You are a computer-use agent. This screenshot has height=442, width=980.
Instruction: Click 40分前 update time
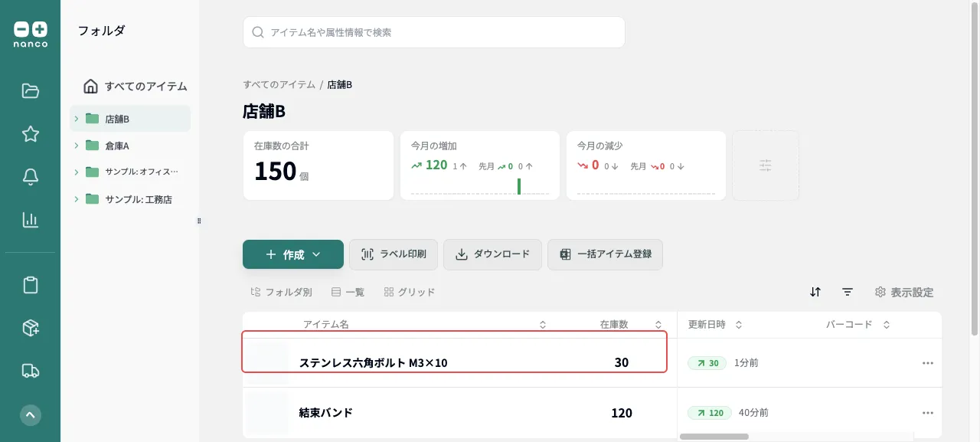coord(754,413)
